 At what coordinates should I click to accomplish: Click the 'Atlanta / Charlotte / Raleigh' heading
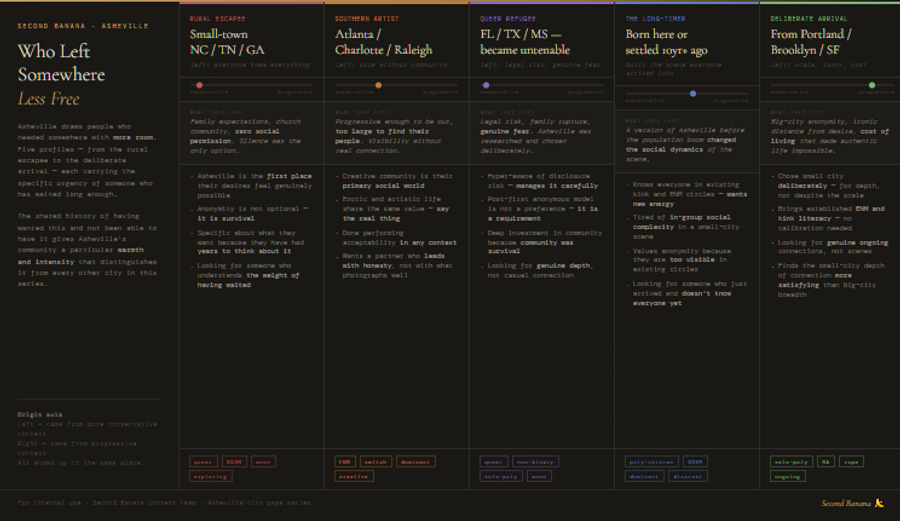coord(384,42)
